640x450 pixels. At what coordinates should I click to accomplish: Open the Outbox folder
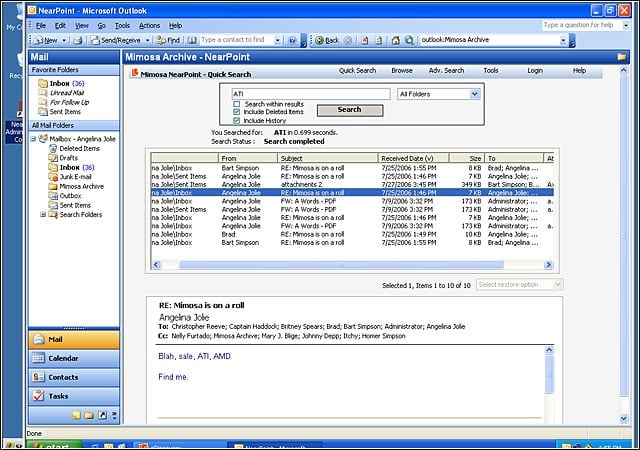point(70,196)
